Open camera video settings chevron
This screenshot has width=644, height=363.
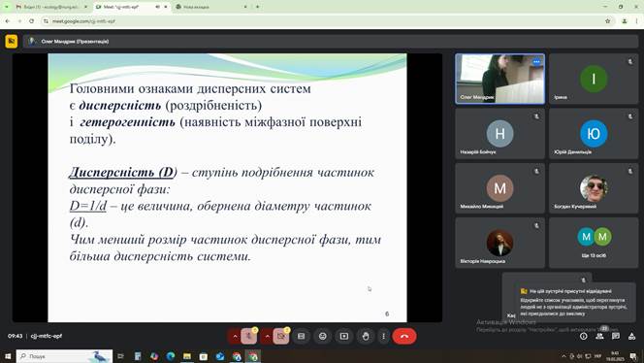pos(267,336)
